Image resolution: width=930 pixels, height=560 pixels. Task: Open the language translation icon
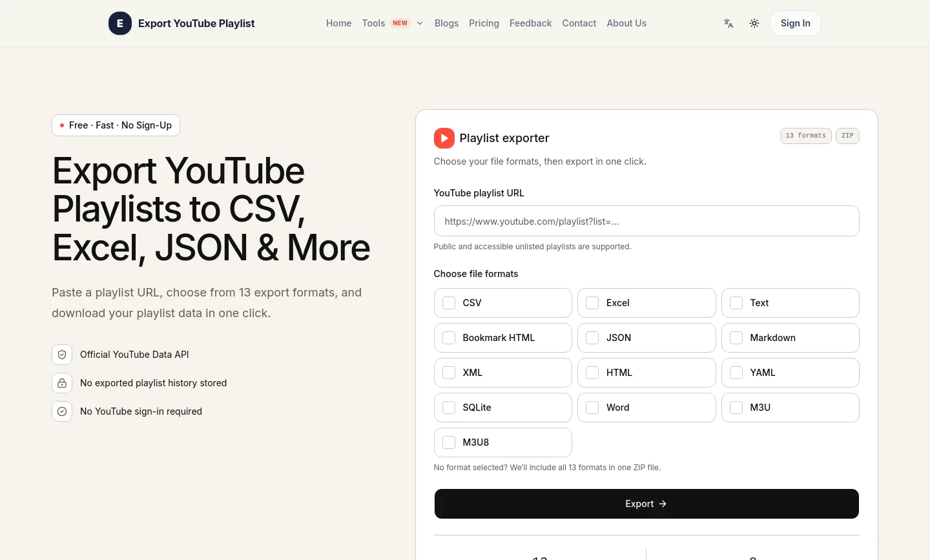(x=728, y=23)
